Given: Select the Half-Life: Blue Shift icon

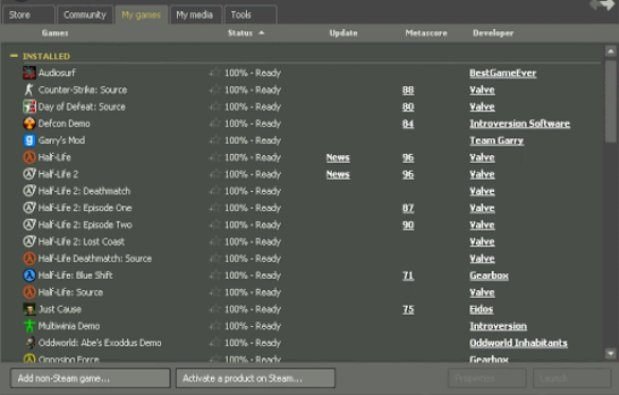Looking at the screenshot, I should (x=29, y=275).
